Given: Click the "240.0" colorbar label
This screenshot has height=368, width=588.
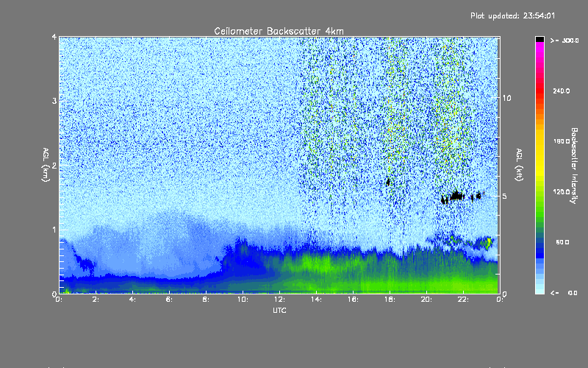Looking at the screenshot, I should pos(562,91).
